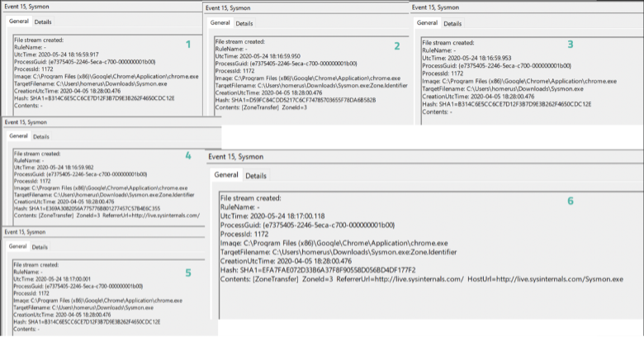The height and width of the screenshot is (337, 644).
Task: Click SHA1=B314C6E5 hash line in 18:17:00.001 event
Action: tap(87, 322)
